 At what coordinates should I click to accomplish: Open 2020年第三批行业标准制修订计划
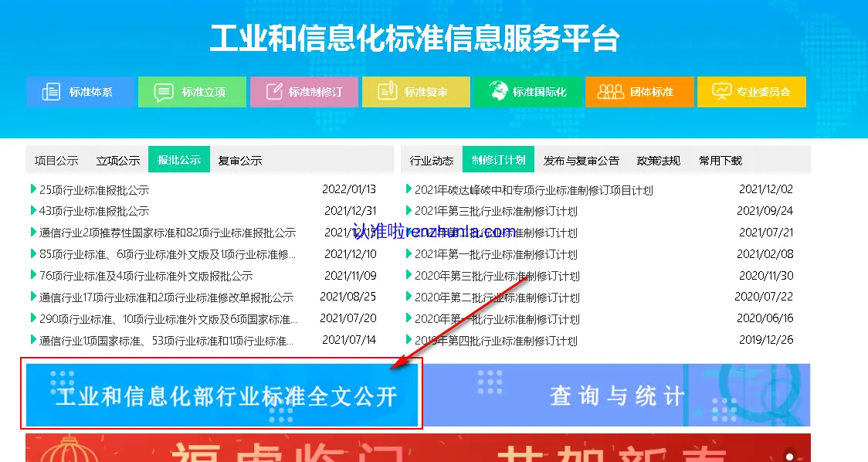click(x=497, y=276)
